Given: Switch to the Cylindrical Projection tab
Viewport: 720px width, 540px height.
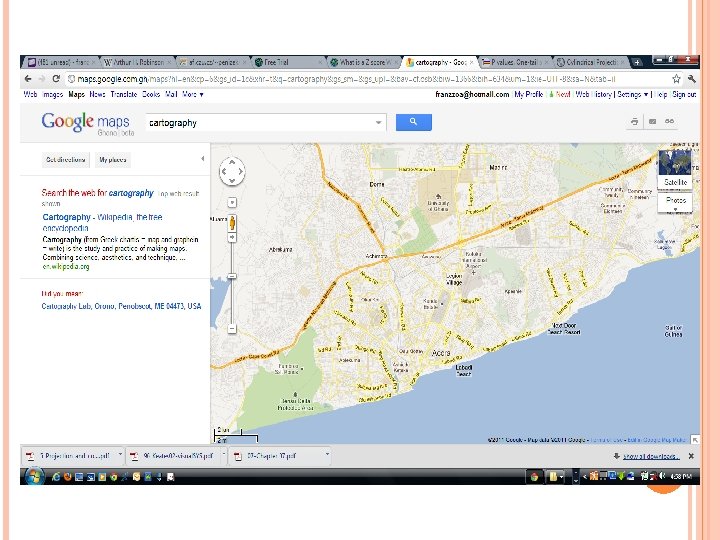Looking at the screenshot, I should click(x=589, y=62).
